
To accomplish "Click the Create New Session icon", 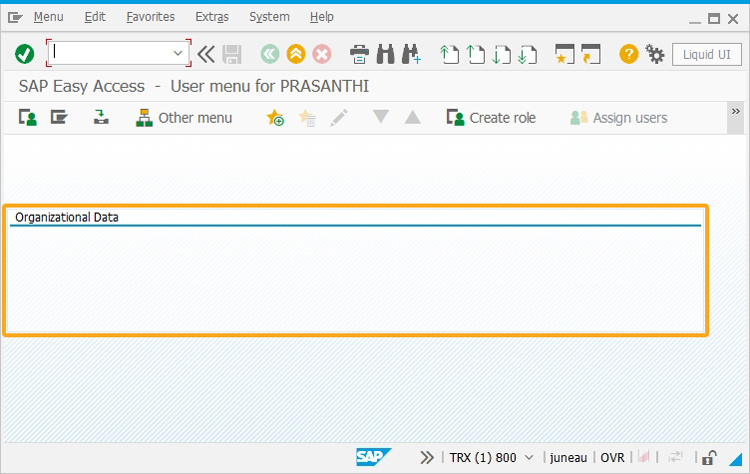I will point(564,54).
